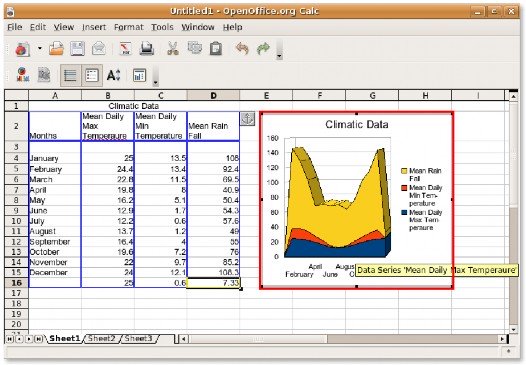Paste from clipboard icon
Image resolution: width=526 pixels, height=365 pixels.
tap(216, 49)
